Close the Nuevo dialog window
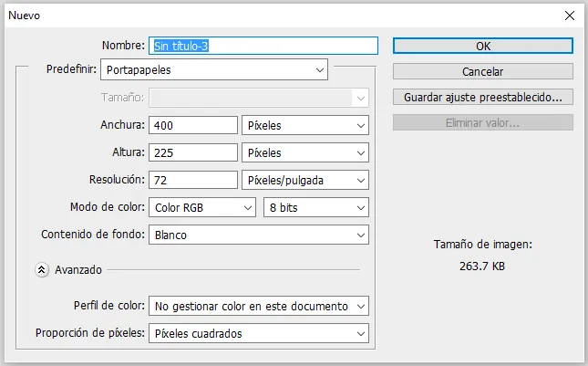The image size is (588, 366). (570, 16)
